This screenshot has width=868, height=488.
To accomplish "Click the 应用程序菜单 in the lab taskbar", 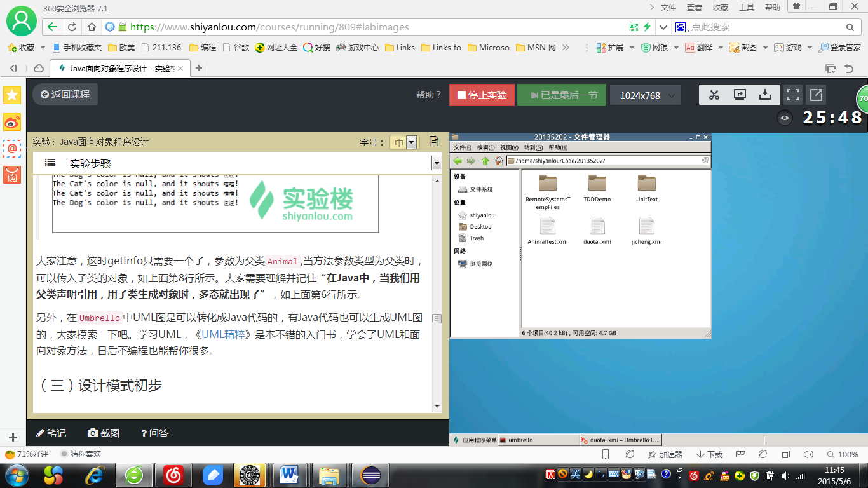I will coord(474,440).
